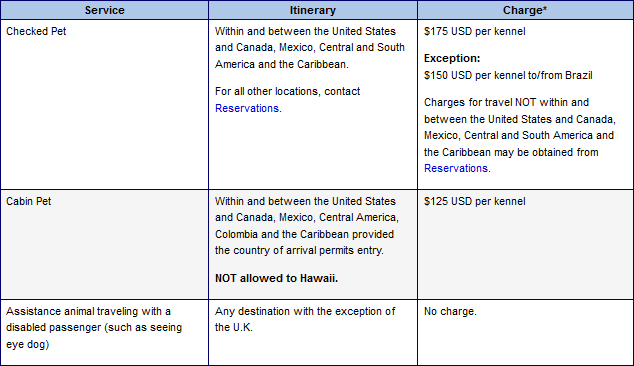This screenshot has height=366, width=634.
Task: Open the Reservations link in Charge column
Action: click(x=456, y=168)
